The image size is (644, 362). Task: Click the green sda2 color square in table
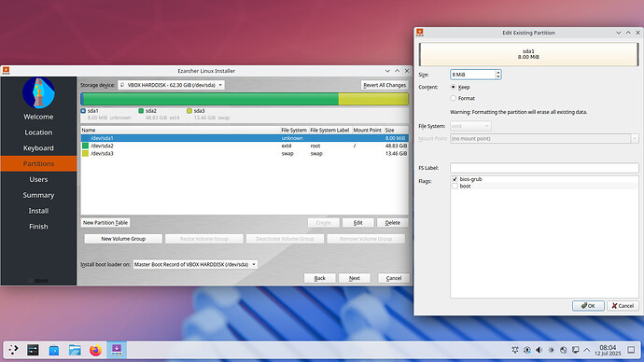click(86, 146)
